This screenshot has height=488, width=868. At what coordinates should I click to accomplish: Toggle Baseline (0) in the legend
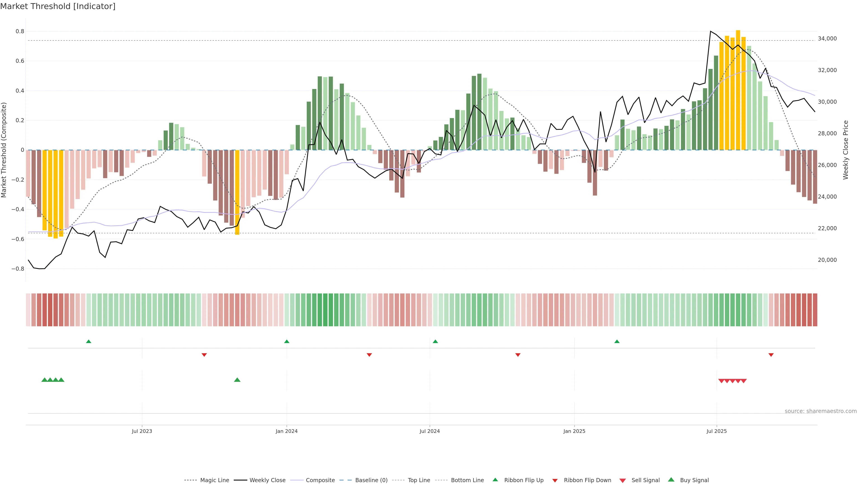pos(371,480)
